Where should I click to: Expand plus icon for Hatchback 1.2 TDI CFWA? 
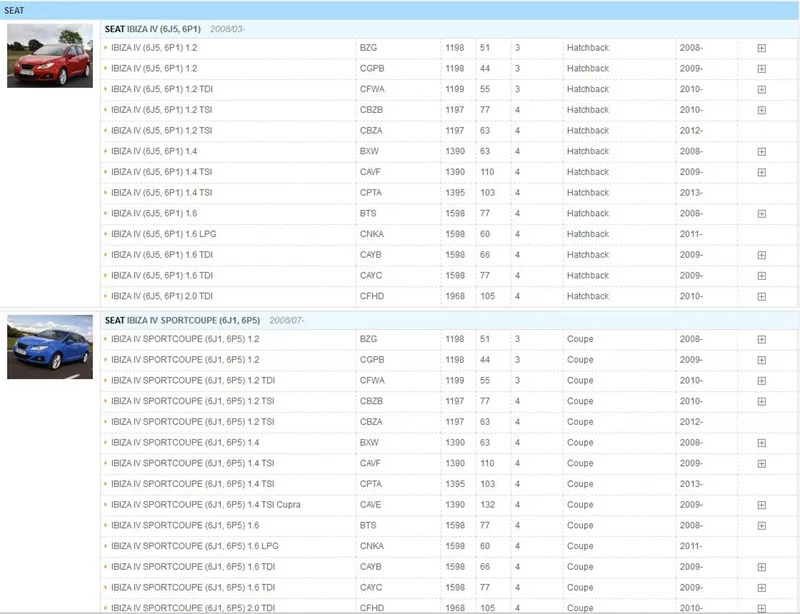[761, 89]
